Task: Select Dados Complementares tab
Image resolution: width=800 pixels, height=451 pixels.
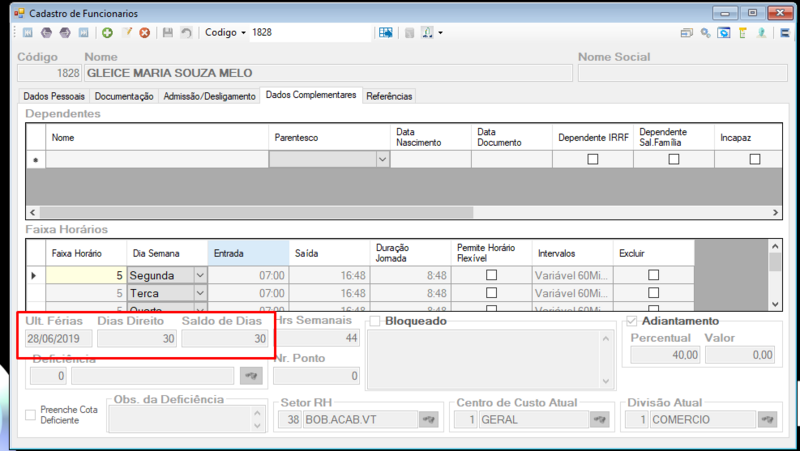Action: coord(311,95)
